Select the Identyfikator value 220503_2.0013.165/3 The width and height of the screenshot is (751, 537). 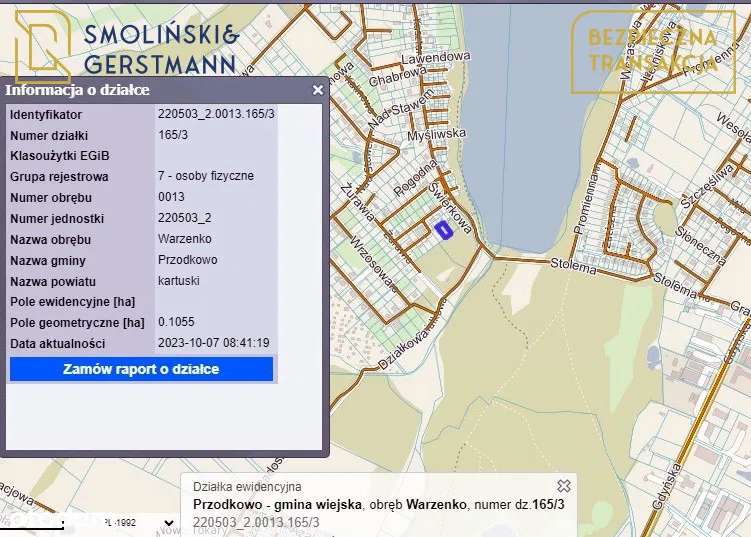216,114
